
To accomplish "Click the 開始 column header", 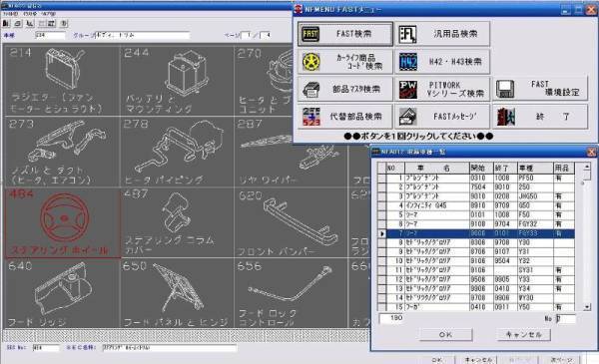I will (x=481, y=168).
